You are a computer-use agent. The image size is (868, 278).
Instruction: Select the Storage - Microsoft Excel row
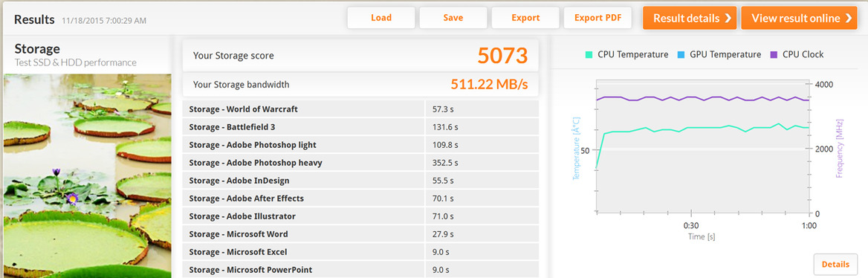[360, 252]
